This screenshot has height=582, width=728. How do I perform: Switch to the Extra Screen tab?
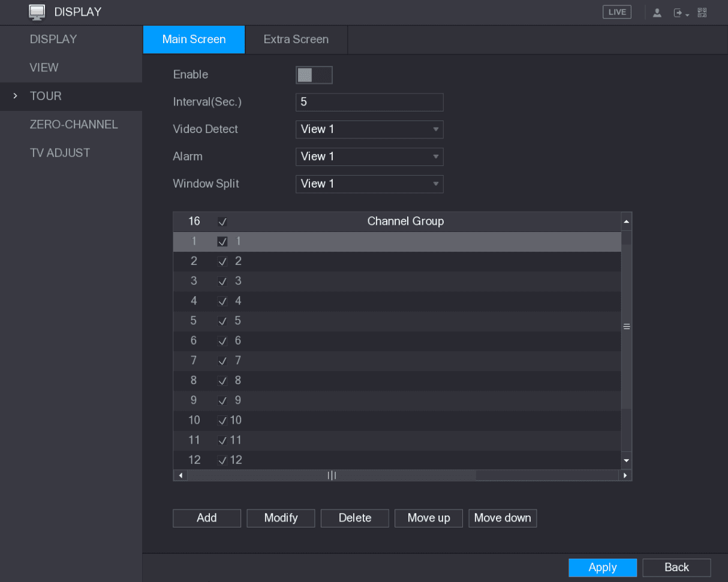[x=296, y=40]
